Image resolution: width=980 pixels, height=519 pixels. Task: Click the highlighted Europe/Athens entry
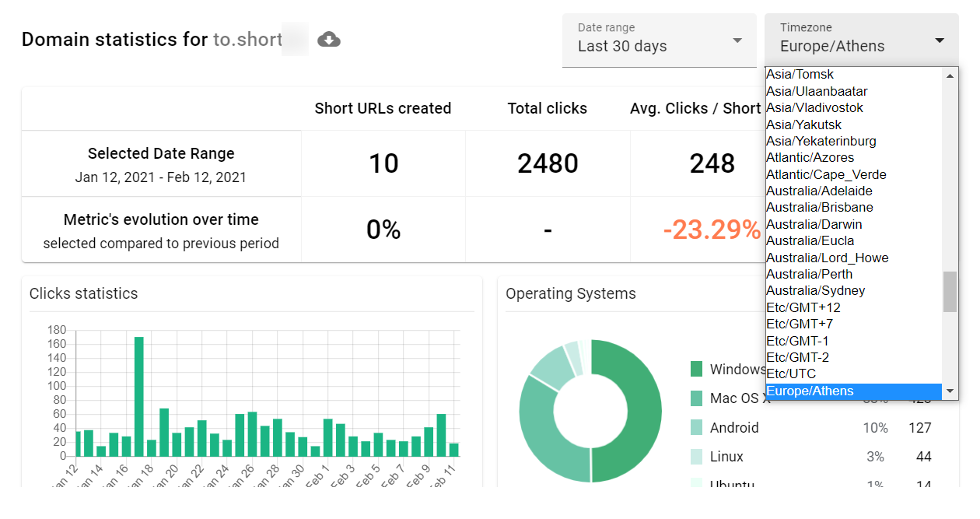pos(810,391)
